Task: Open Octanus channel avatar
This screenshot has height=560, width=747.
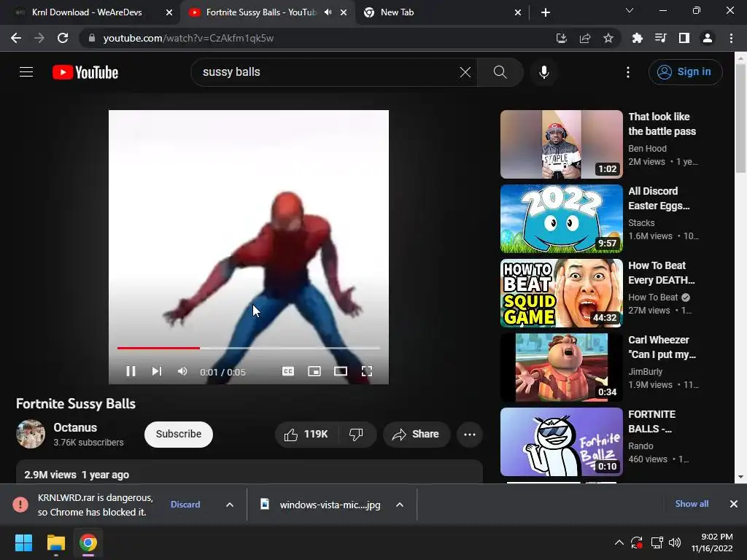Action: 31,434
